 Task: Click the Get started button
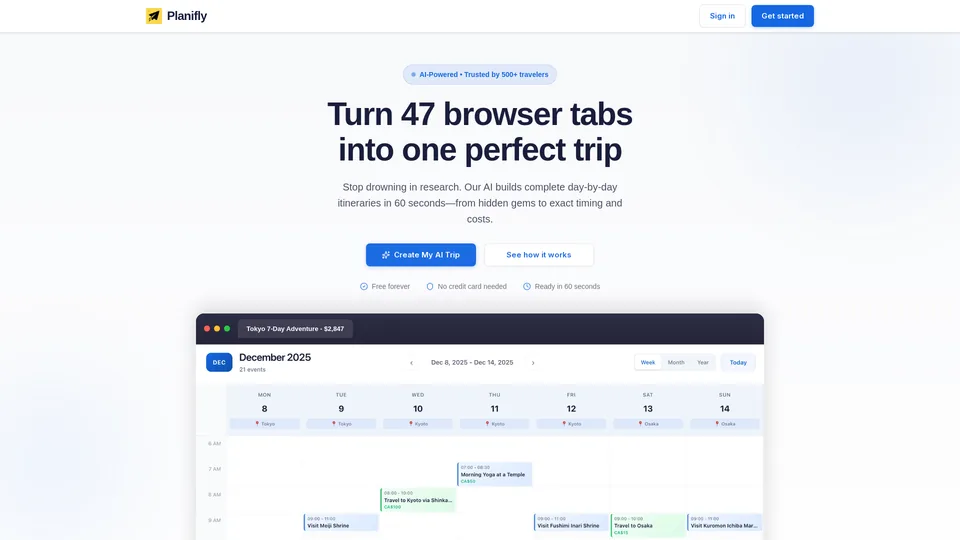coord(782,16)
